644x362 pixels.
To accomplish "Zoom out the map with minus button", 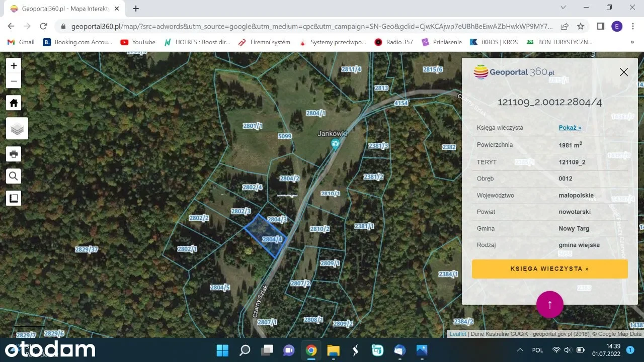I will click(14, 81).
